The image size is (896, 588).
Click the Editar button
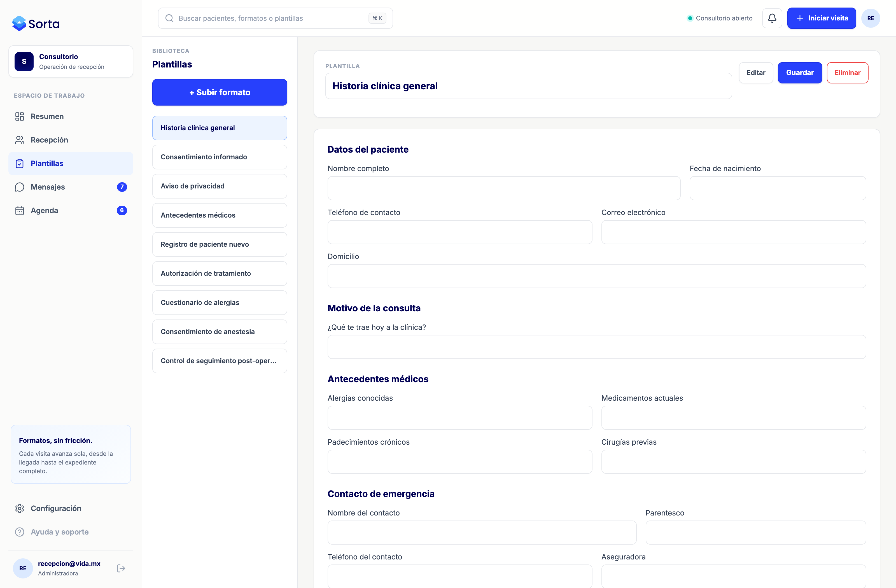tap(755, 73)
